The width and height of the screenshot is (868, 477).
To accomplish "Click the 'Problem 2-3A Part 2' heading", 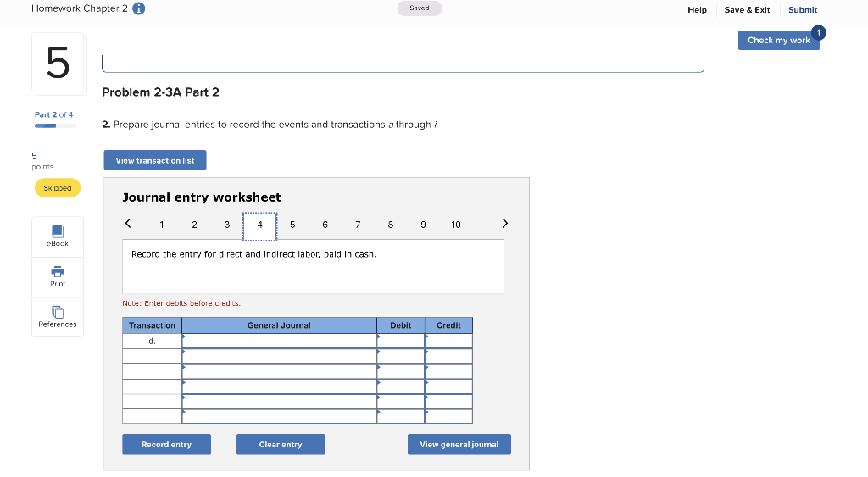I will pos(160,92).
